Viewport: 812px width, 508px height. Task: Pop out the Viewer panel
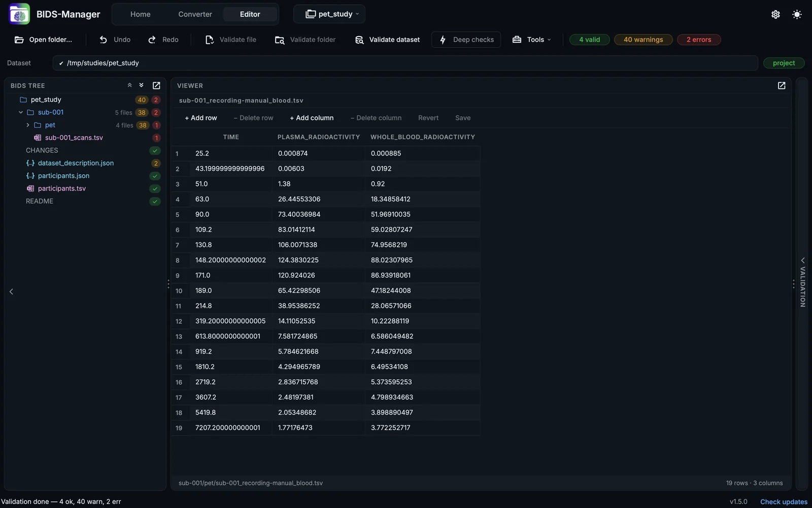782,85
